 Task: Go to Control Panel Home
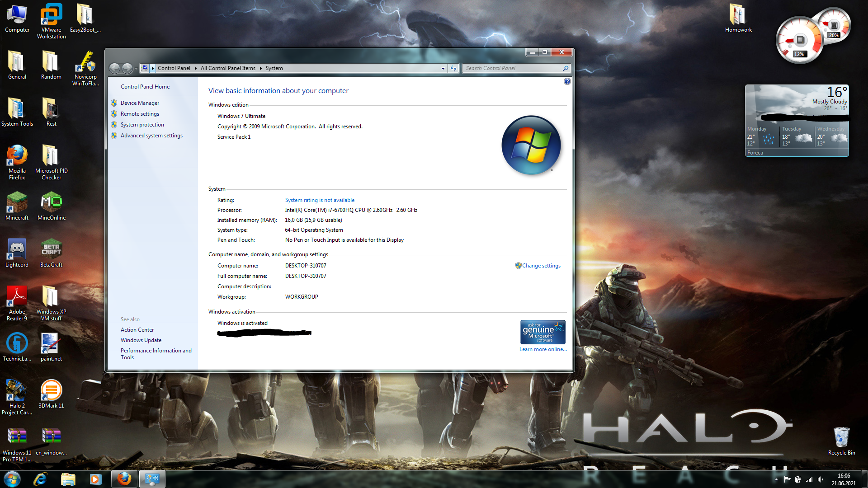click(145, 87)
